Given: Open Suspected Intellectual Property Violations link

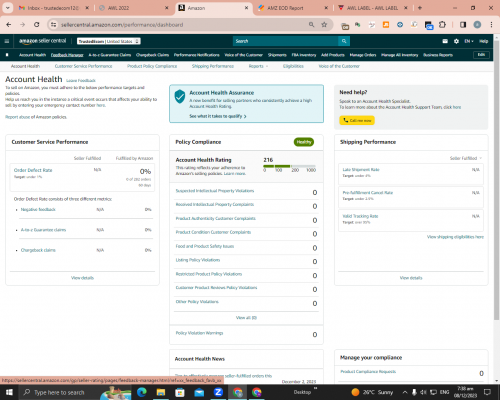Looking at the screenshot, I should [x=215, y=191].
